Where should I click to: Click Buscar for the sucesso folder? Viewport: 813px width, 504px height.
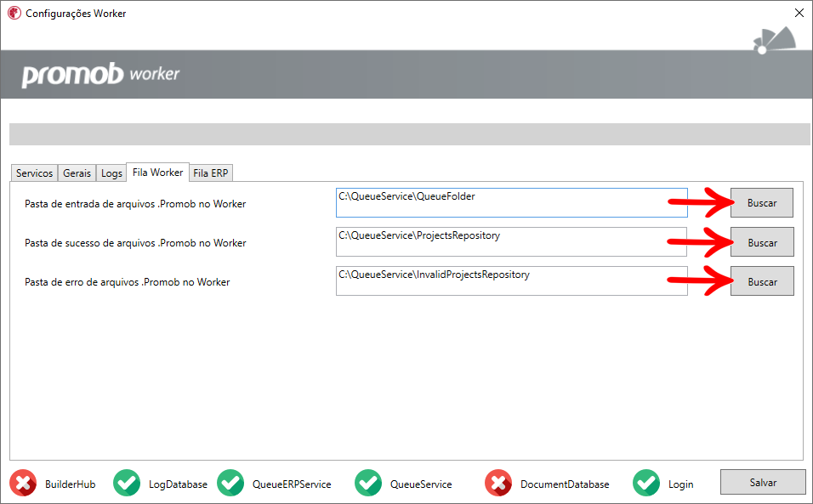pos(762,242)
